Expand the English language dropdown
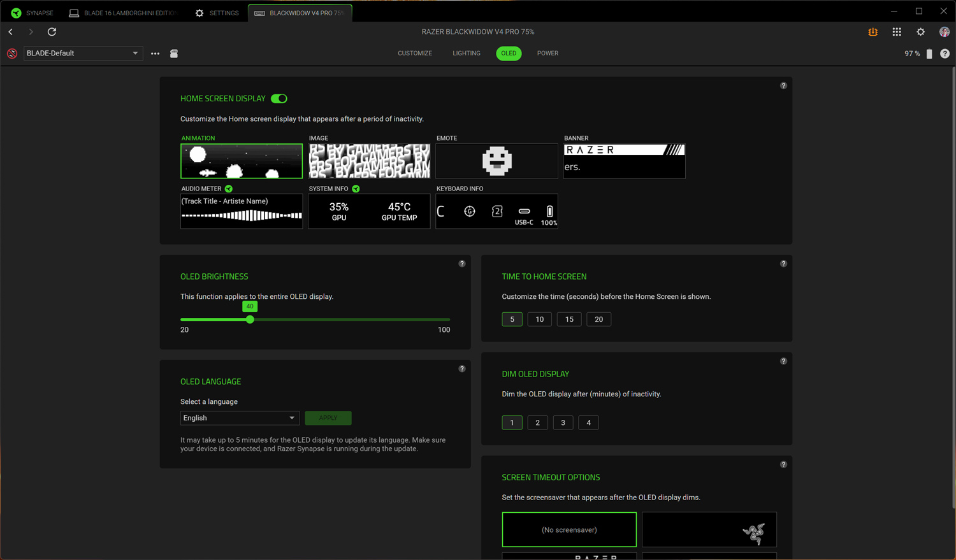Viewport: 956px width, 560px height. click(x=240, y=418)
